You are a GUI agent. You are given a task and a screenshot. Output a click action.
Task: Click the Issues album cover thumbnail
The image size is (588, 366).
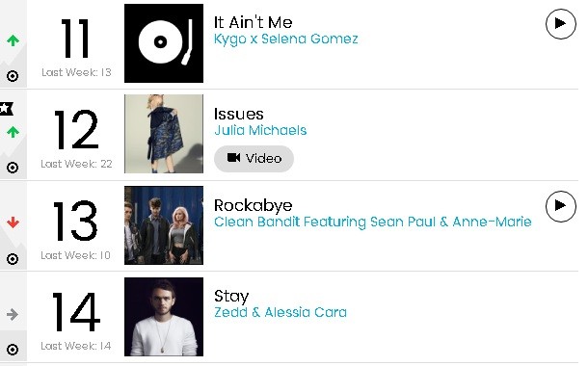(164, 134)
